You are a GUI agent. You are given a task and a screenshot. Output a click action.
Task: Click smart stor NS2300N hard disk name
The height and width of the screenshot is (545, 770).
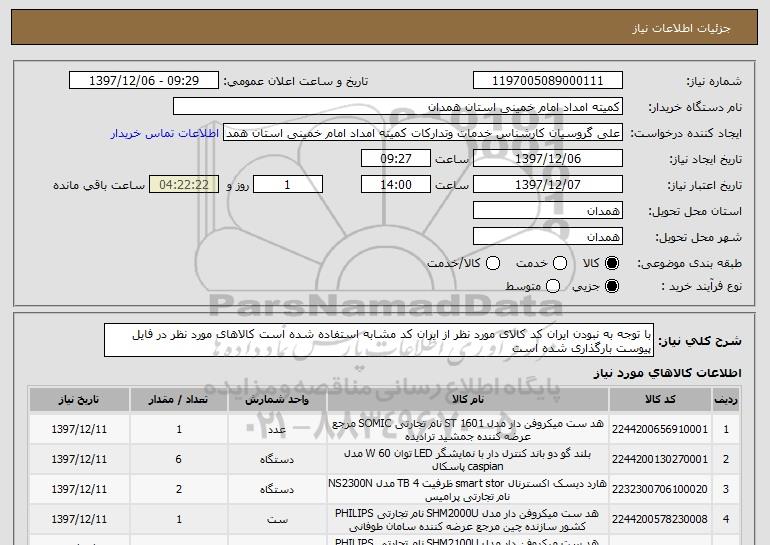[x=468, y=490]
